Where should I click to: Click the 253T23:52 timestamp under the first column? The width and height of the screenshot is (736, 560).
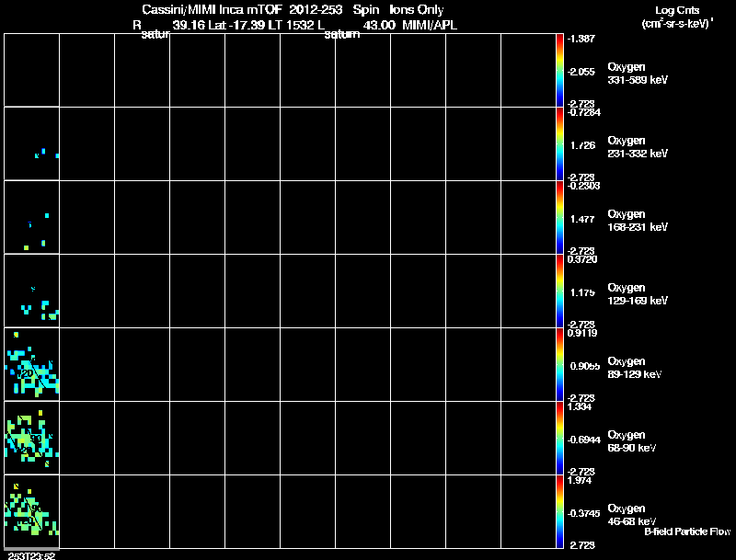coord(32,555)
